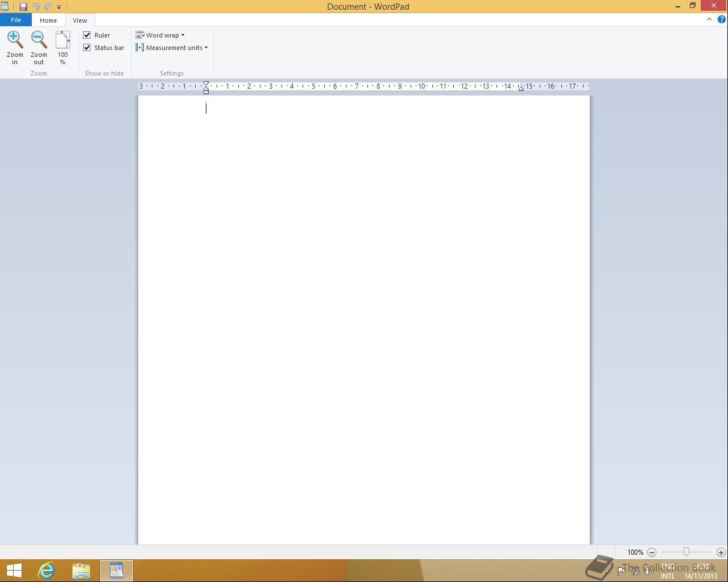Open the File menu tab
Image resolution: width=728 pixels, height=582 pixels.
pos(16,20)
